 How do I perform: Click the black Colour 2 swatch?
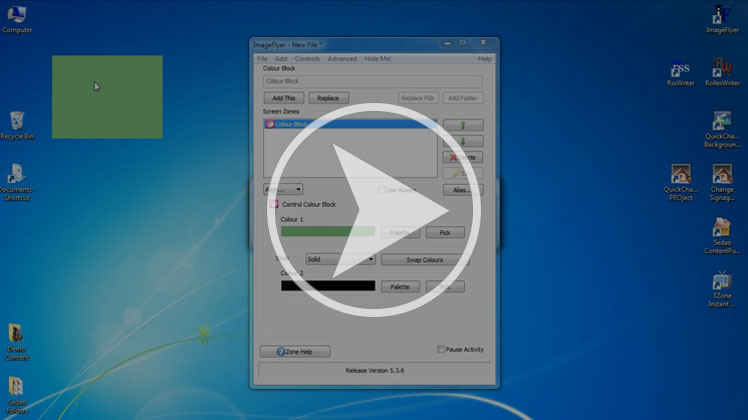coord(328,285)
